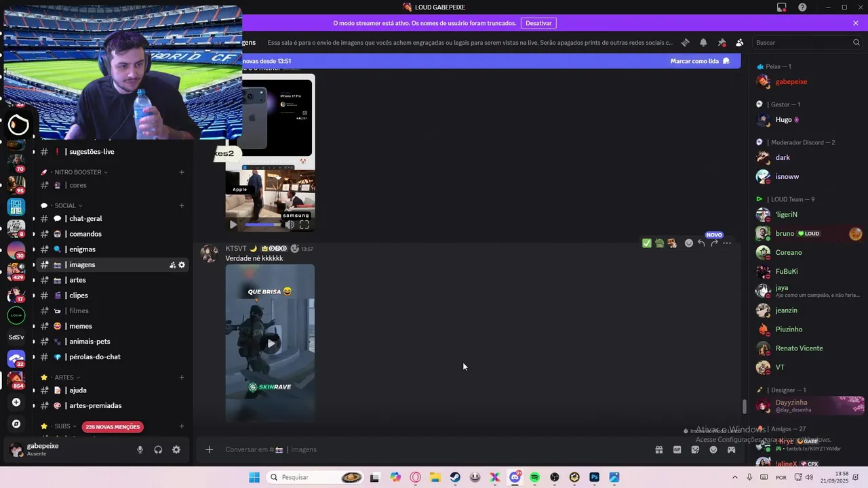Open Photoshop from the taskbar
The height and width of the screenshot is (488, 868).
pyautogui.click(x=594, y=478)
